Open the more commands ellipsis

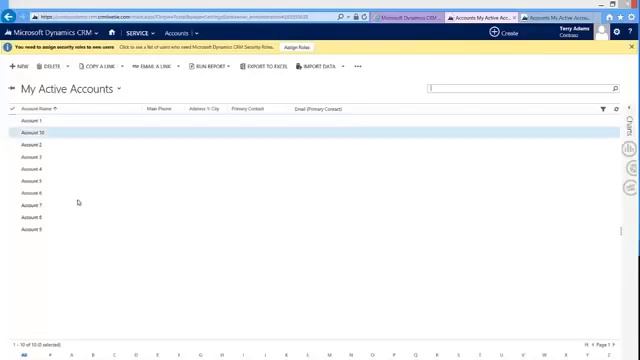358,66
